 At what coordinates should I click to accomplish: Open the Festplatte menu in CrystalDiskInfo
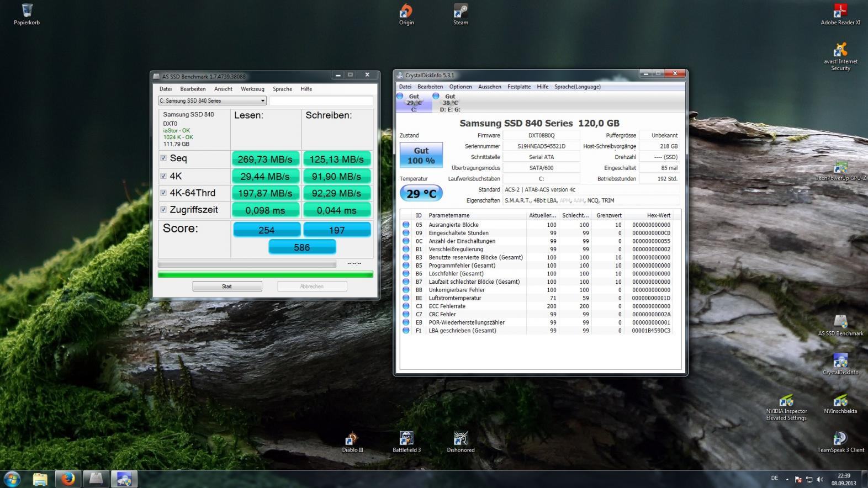(x=519, y=87)
